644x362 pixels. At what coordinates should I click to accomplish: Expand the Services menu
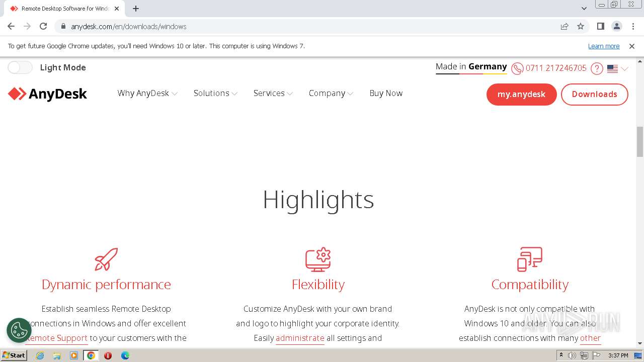tap(273, 93)
